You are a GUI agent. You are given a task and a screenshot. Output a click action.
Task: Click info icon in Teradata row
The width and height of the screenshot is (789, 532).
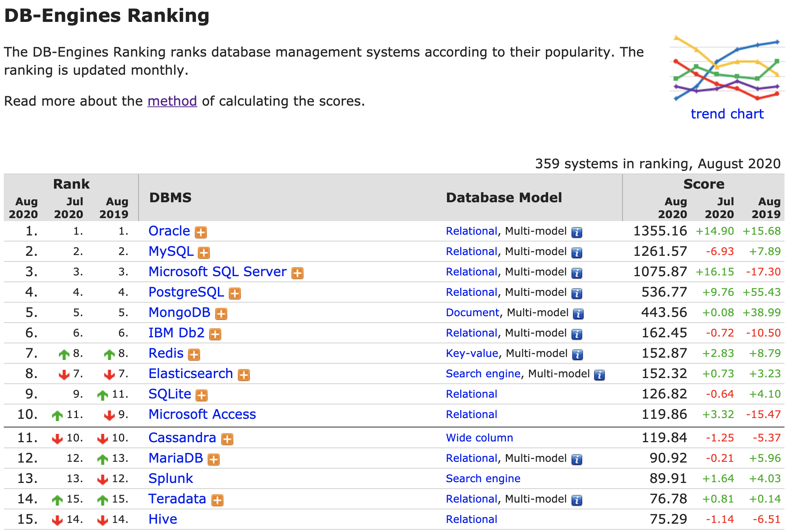(576, 500)
